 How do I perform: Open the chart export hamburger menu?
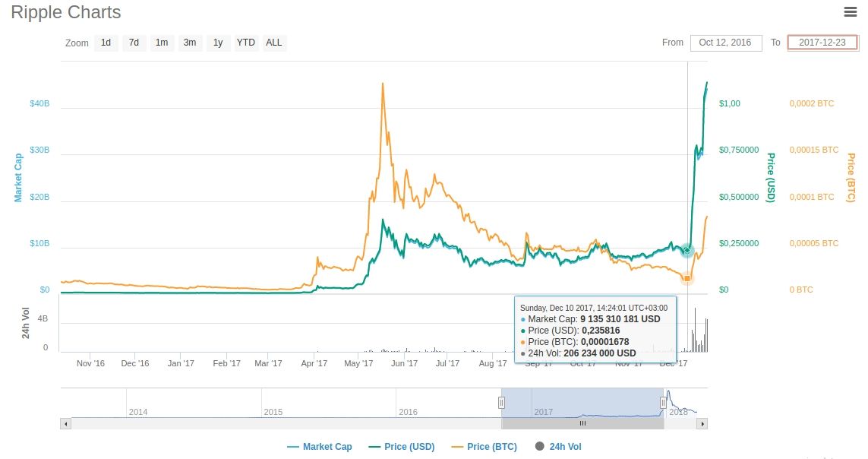click(x=850, y=12)
